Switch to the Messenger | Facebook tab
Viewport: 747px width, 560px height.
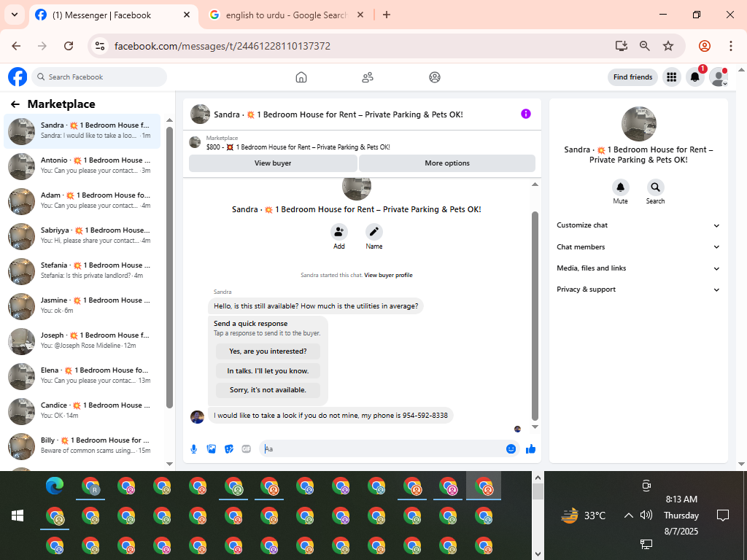(113, 15)
